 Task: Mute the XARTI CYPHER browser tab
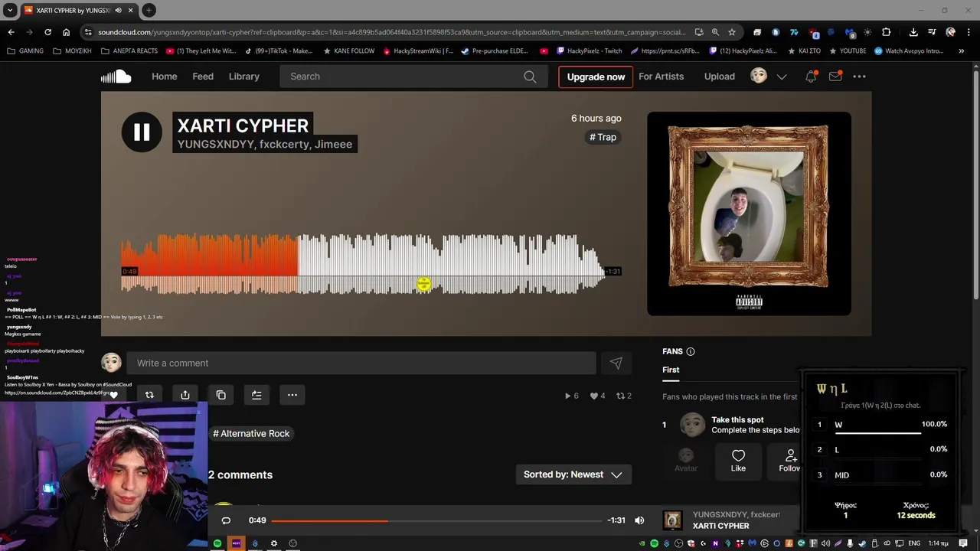click(117, 10)
